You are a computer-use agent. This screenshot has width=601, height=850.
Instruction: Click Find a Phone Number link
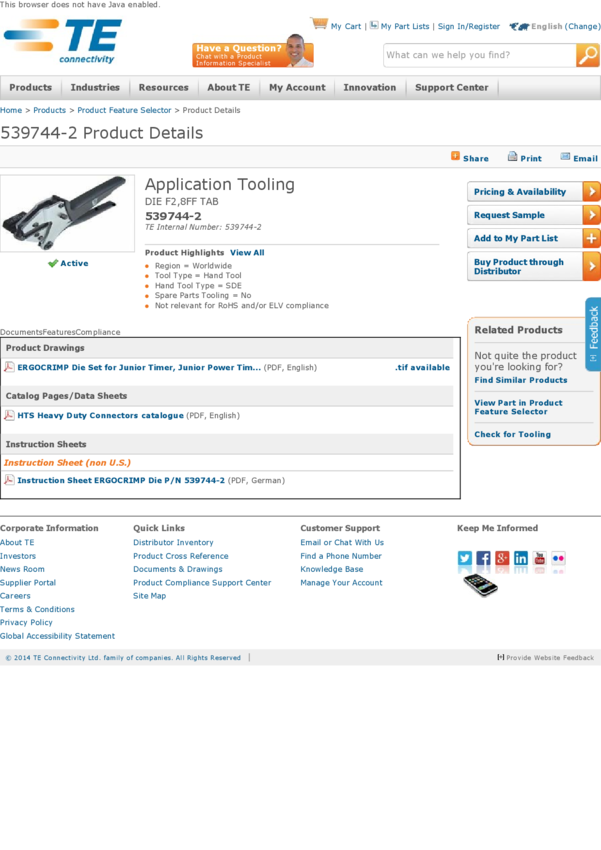coord(341,556)
